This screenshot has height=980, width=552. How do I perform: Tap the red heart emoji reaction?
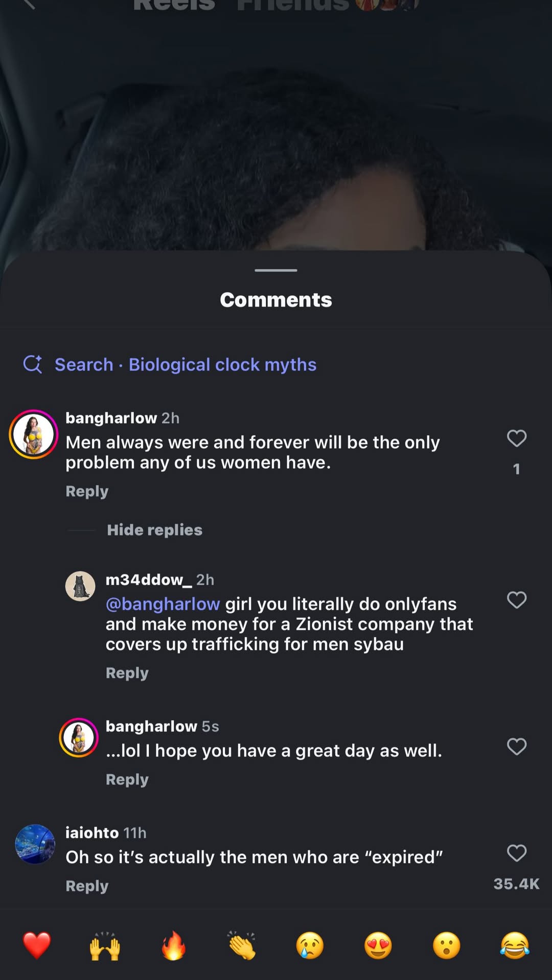pyautogui.click(x=37, y=945)
